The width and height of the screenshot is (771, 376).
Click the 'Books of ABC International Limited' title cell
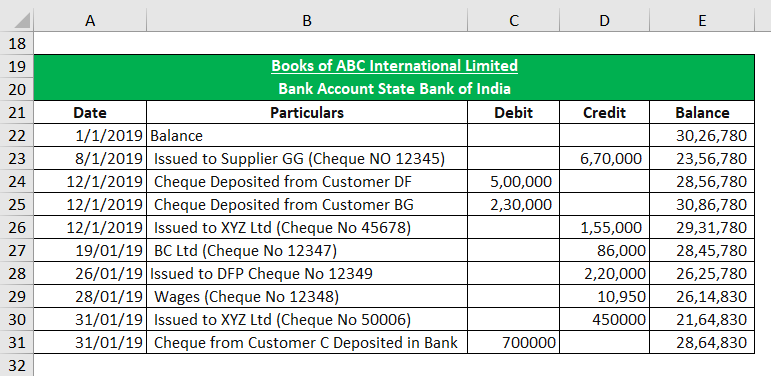(394, 66)
